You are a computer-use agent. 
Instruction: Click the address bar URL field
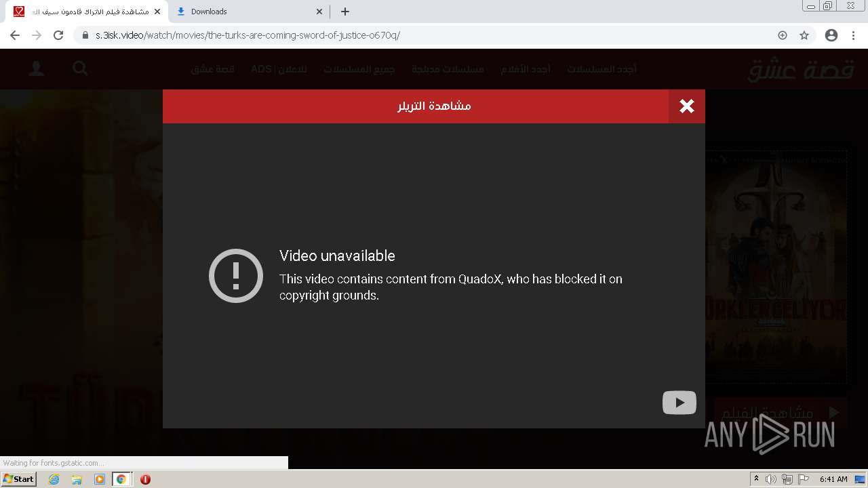click(x=434, y=35)
